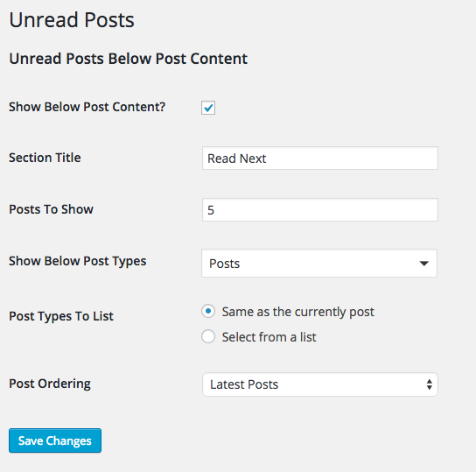
Task: Focus the Section Title text field
Action: 320,159
